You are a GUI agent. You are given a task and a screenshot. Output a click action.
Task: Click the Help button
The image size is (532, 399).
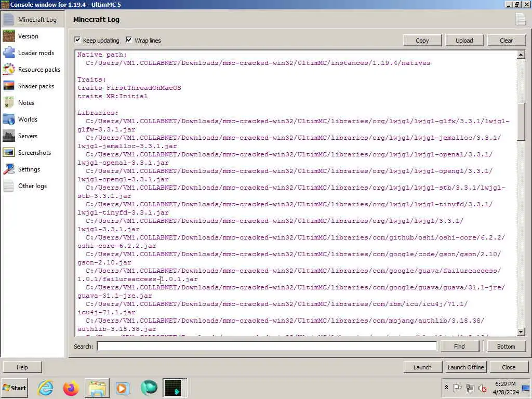(22, 367)
